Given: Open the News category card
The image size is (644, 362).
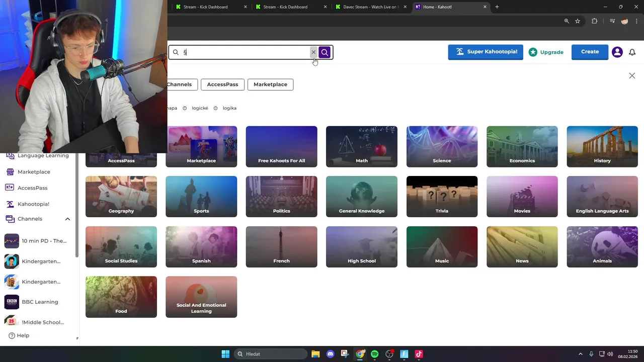Looking at the screenshot, I should point(522,247).
